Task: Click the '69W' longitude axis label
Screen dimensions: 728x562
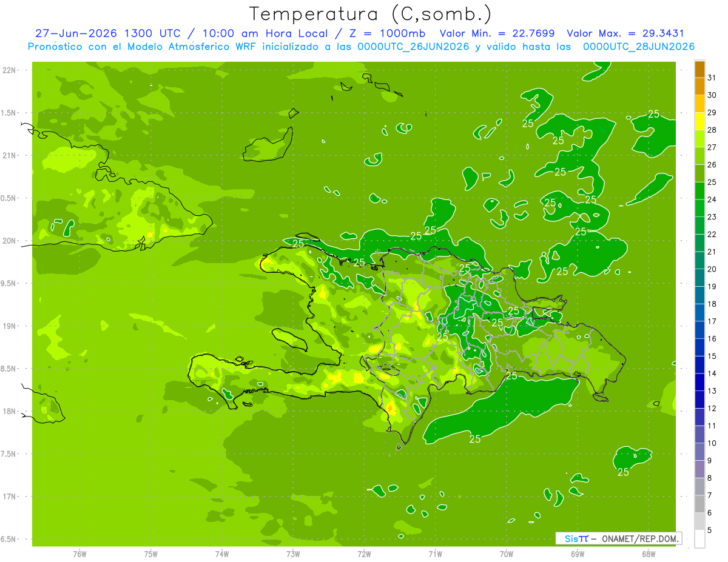Action: coord(578,554)
